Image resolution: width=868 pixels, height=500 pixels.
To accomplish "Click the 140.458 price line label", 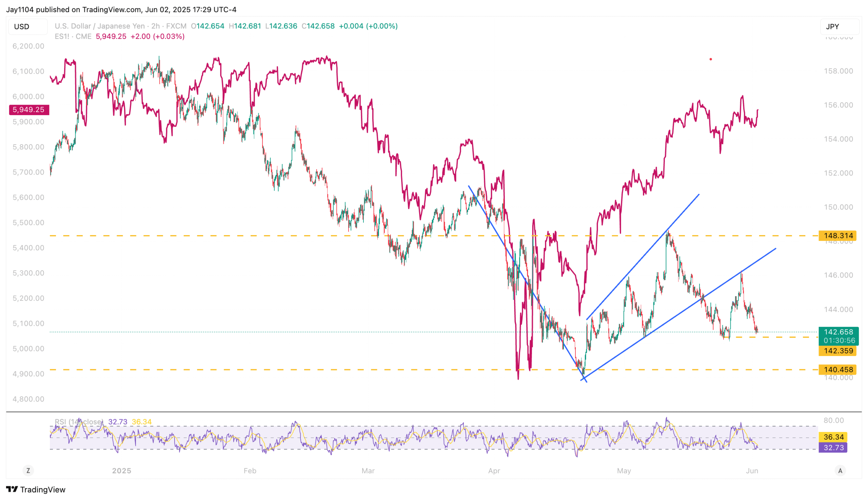I will [837, 370].
